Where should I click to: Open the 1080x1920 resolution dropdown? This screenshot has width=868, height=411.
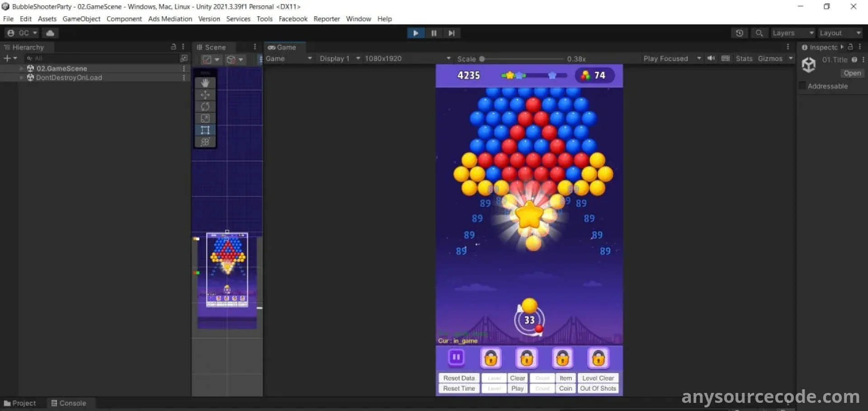tap(407, 58)
